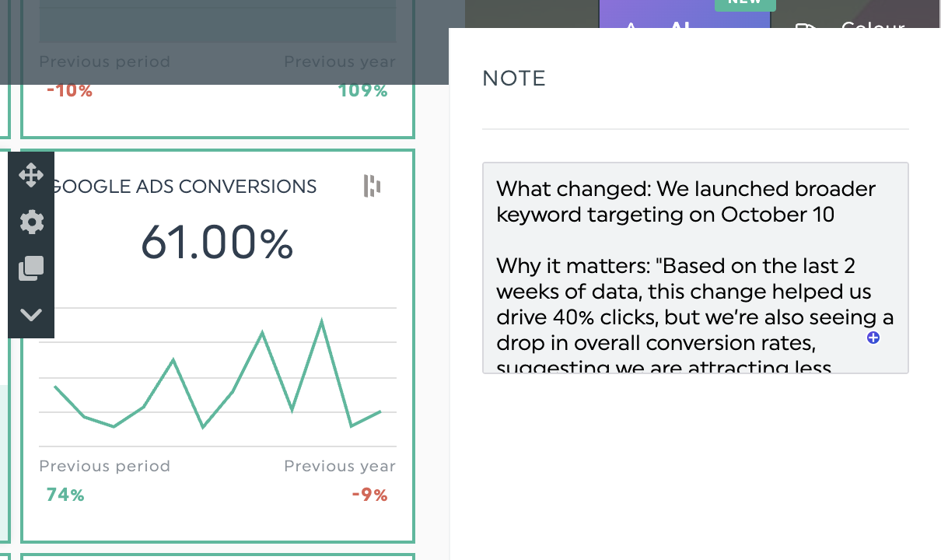
Task: Click the NOTE panel heading
Action: [514, 79]
